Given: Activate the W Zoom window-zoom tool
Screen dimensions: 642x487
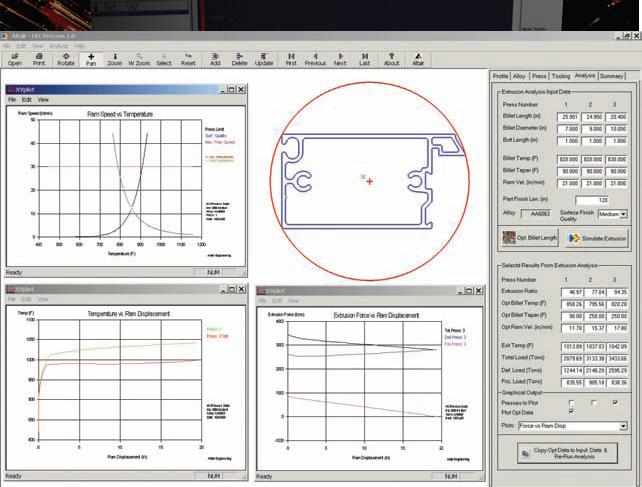Looking at the screenshot, I should click(x=139, y=60).
